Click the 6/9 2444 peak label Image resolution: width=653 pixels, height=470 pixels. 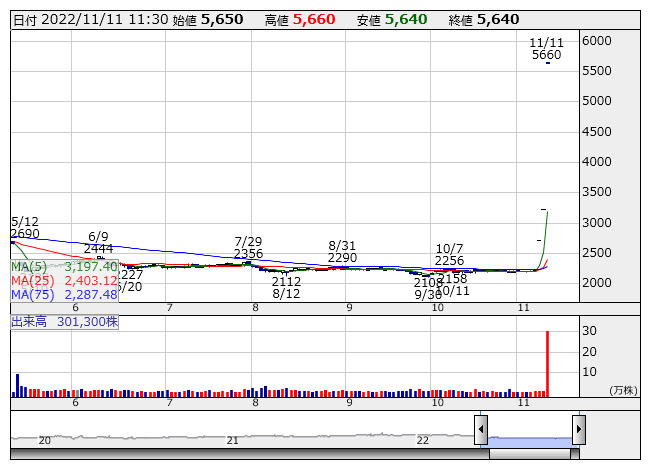tap(98, 242)
